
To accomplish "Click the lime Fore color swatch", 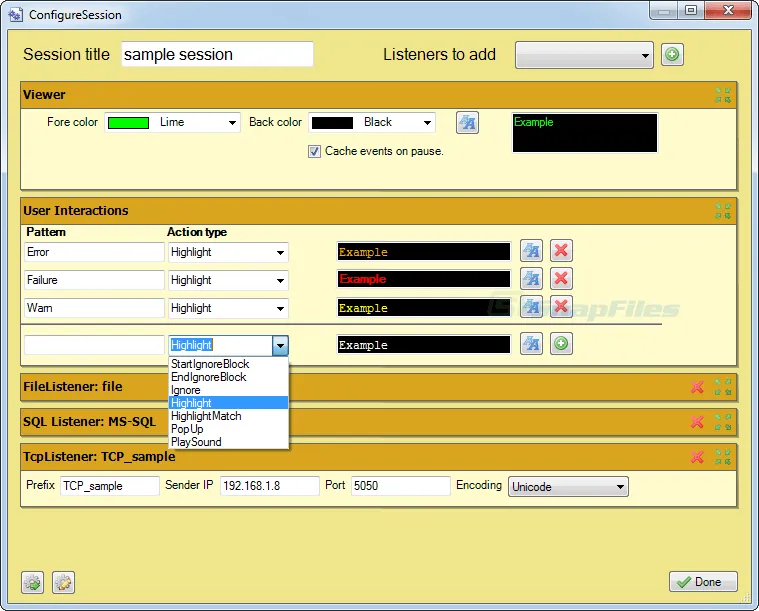I will click(128, 123).
